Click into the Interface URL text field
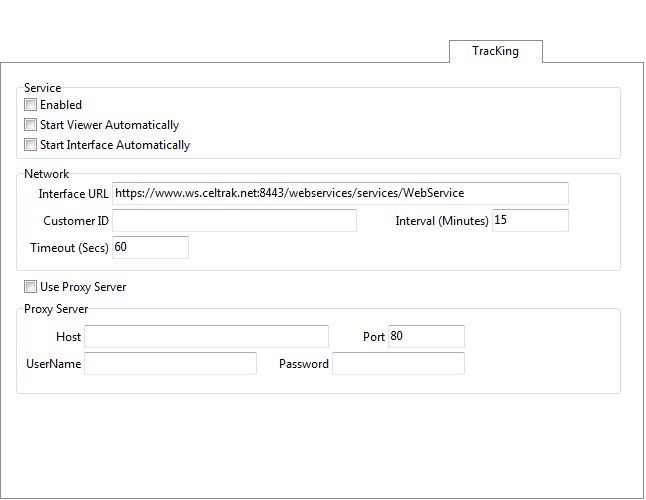 (340, 193)
